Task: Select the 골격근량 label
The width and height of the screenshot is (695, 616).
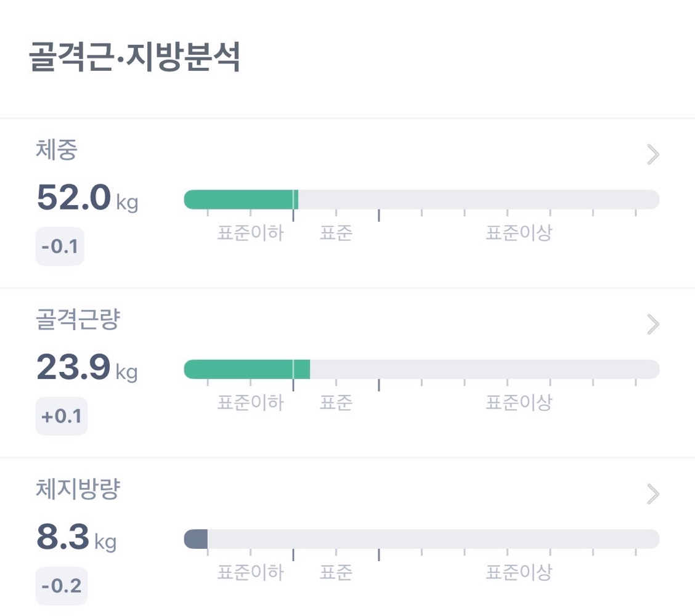Action: coord(78,320)
